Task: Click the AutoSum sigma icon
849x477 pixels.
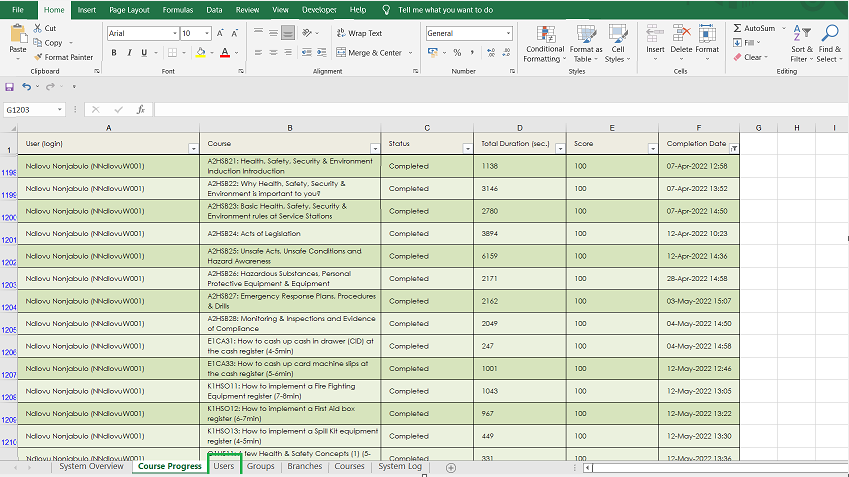Action: tap(738, 29)
